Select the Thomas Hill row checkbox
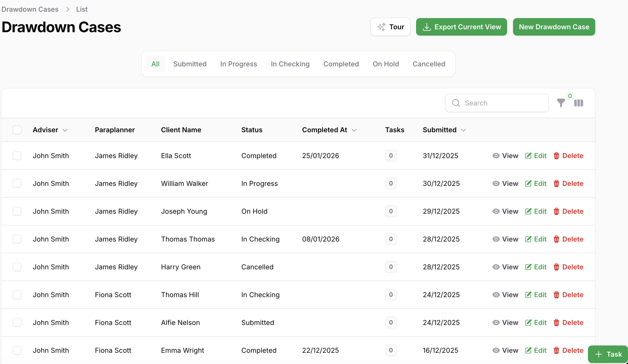 coord(17,295)
